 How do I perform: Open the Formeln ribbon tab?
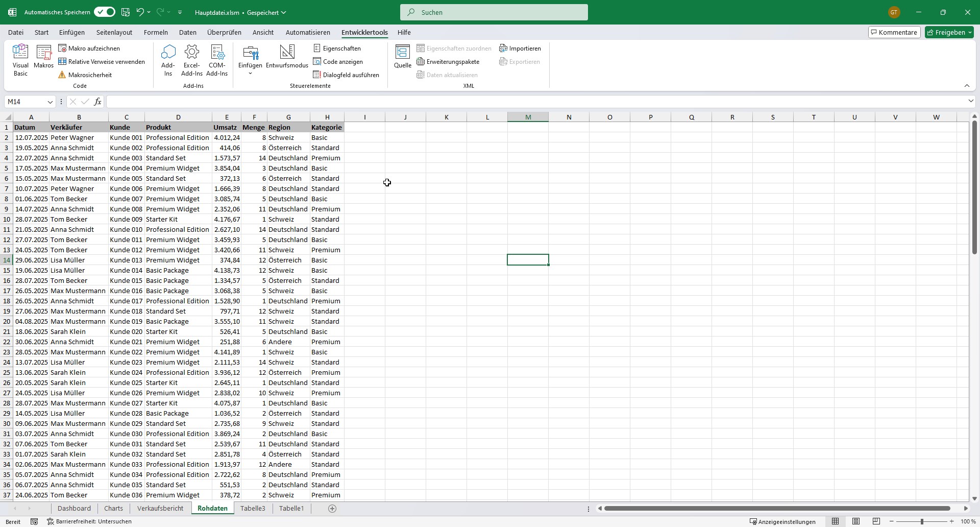click(x=156, y=32)
